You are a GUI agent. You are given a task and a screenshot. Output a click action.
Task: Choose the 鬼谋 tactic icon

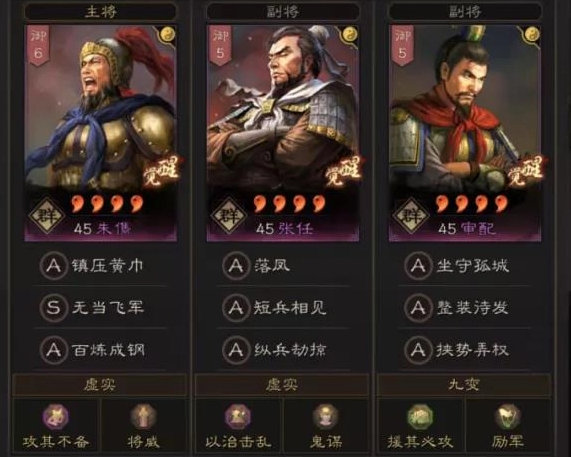(326, 416)
